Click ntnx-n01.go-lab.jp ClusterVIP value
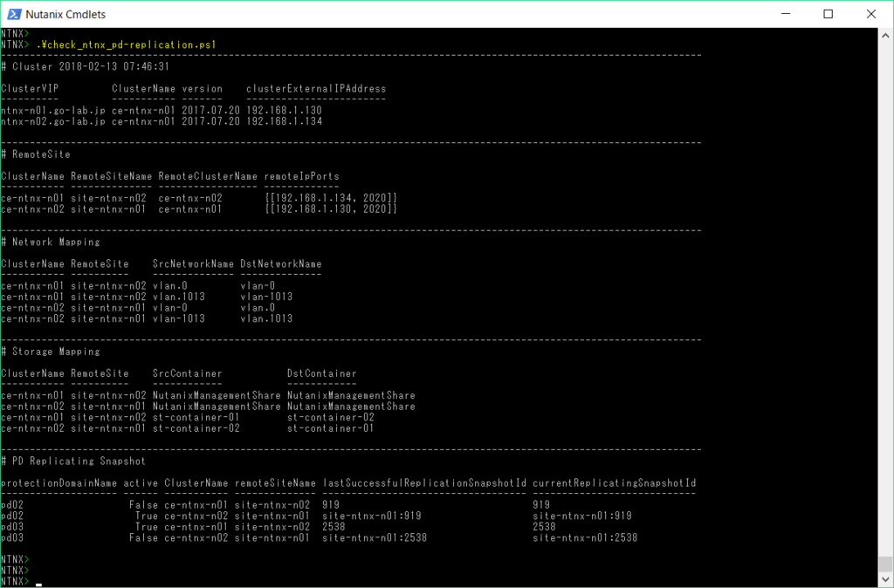Screen dimensions: 894x588 pyautogui.click(x=53, y=110)
